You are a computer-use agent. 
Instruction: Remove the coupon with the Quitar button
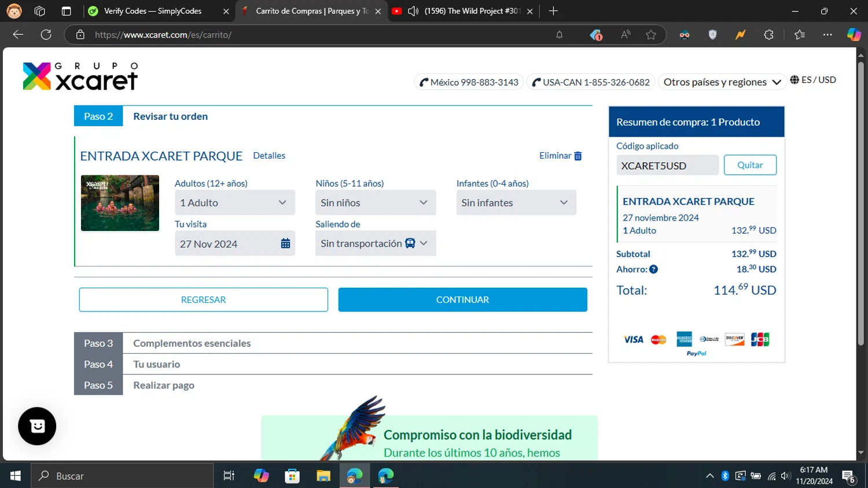(x=750, y=165)
